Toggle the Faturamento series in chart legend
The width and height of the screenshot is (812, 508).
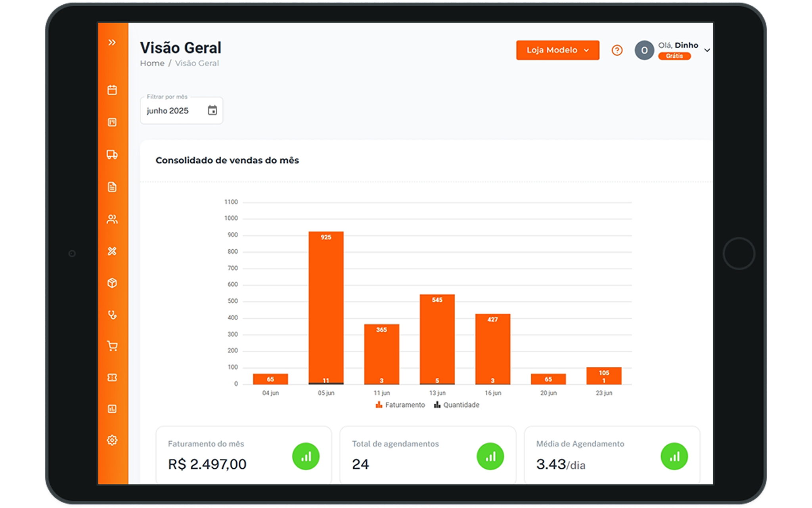click(x=400, y=405)
